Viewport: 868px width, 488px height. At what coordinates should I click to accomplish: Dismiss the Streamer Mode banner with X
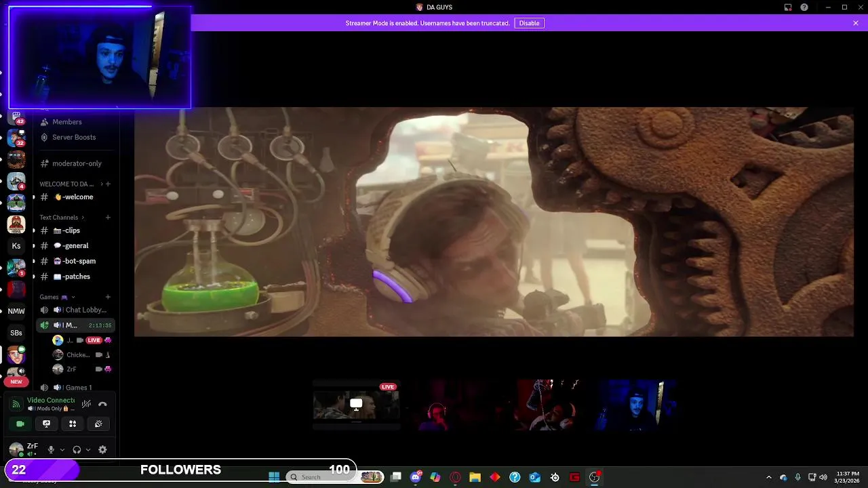point(856,23)
